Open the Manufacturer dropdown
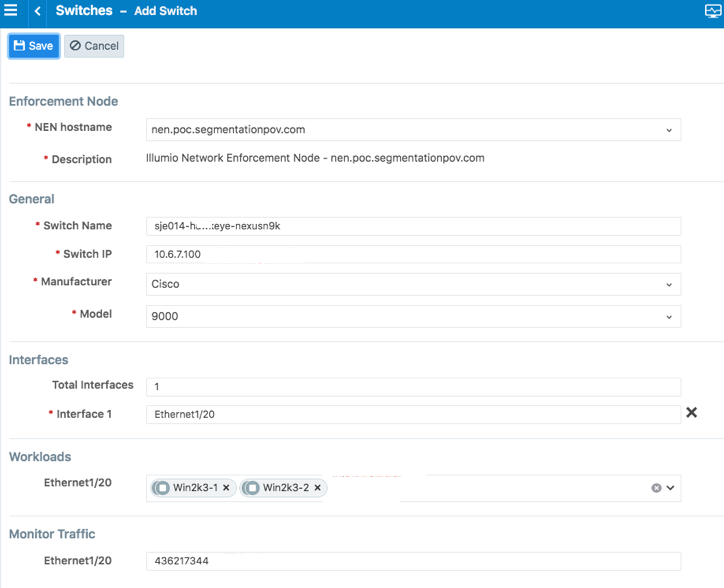This screenshot has width=724, height=588. coord(669,285)
